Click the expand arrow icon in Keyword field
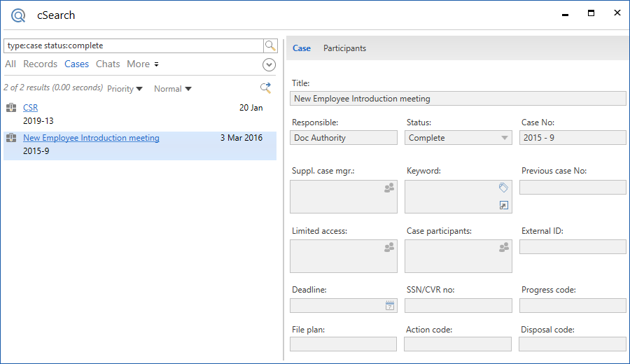Screen dimensions: 630x364 tap(503, 205)
